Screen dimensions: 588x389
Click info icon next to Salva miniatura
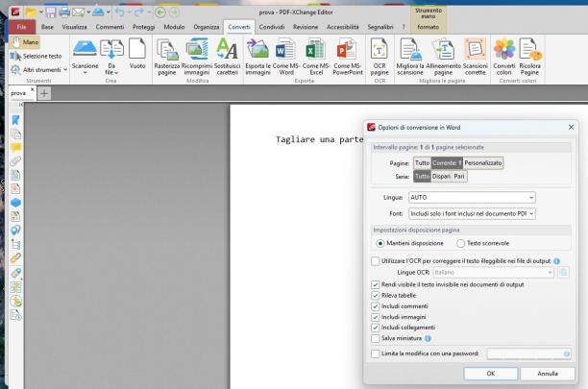coord(428,338)
